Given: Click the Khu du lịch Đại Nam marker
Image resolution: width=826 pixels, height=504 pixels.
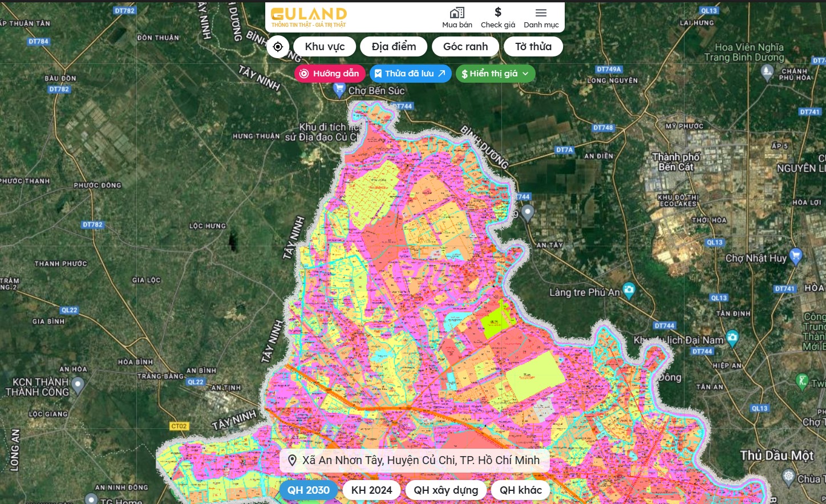Looking at the screenshot, I should coord(732,338).
